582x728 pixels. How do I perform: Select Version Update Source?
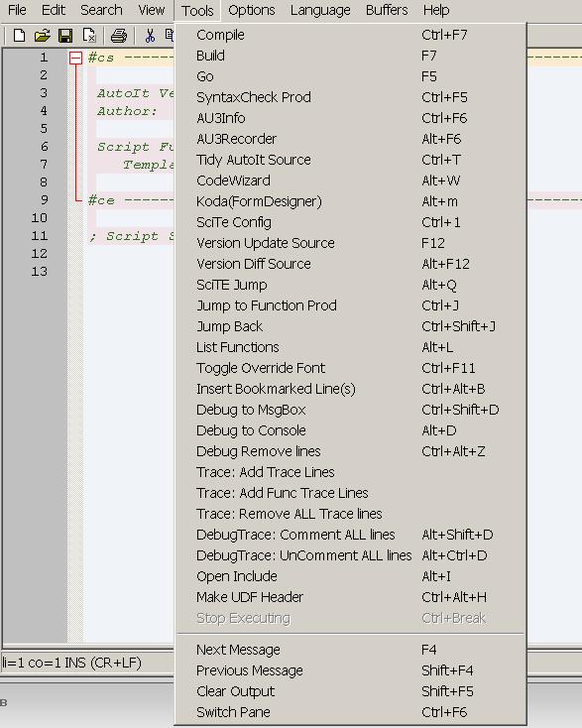point(350,243)
